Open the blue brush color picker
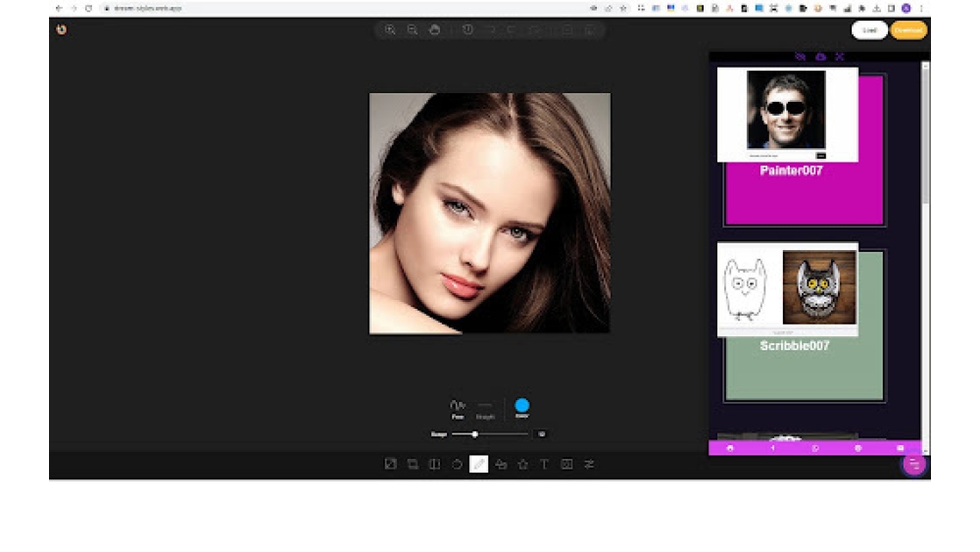This screenshot has height=552, width=980. [522, 406]
